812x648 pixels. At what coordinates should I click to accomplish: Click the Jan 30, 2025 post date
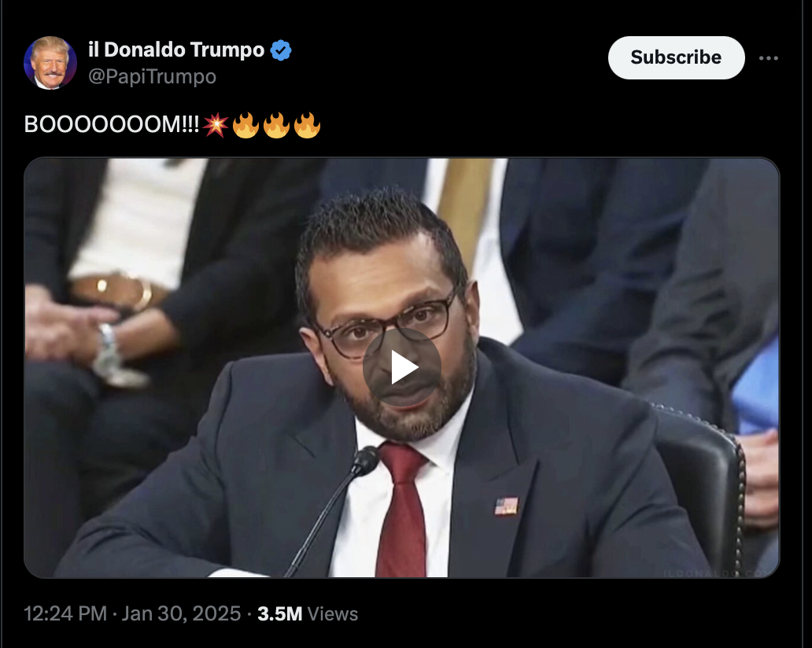pyautogui.click(x=181, y=614)
